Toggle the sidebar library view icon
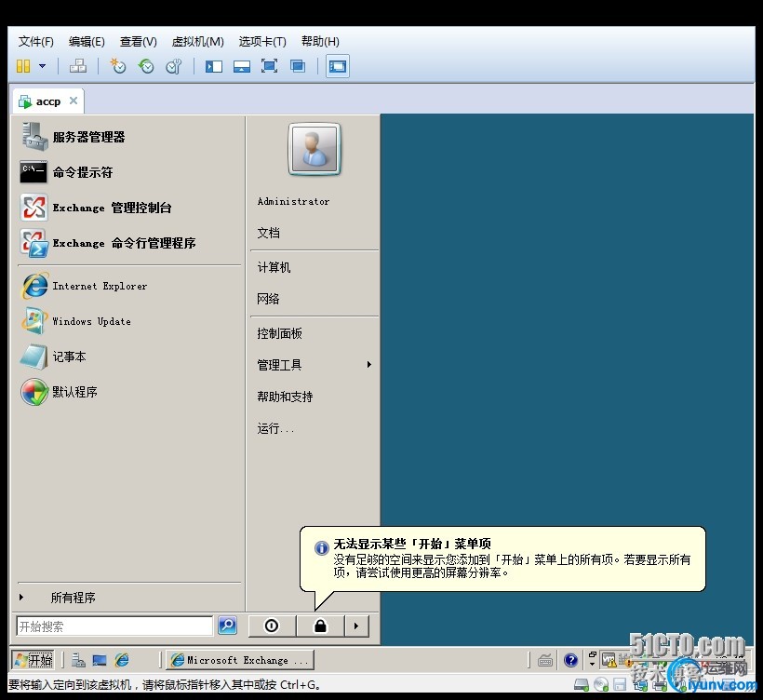 point(214,66)
